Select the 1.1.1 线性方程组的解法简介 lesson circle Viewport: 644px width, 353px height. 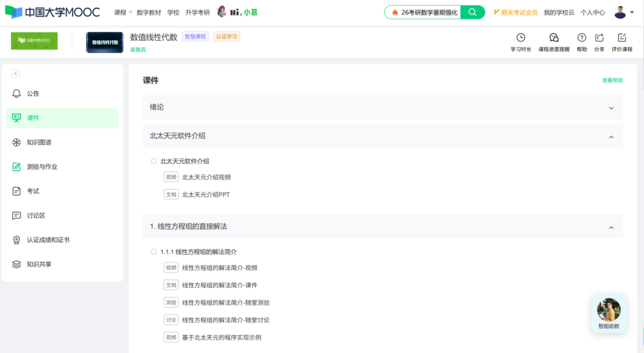tap(154, 252)
